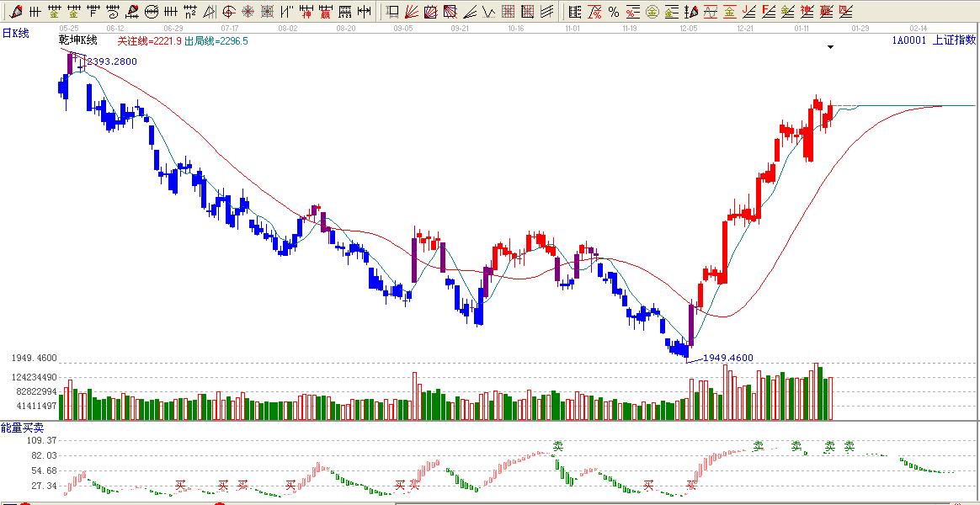Select the red fan lines drawing tool
This screenshot has height=505, width=980.
tap(412, 12)
